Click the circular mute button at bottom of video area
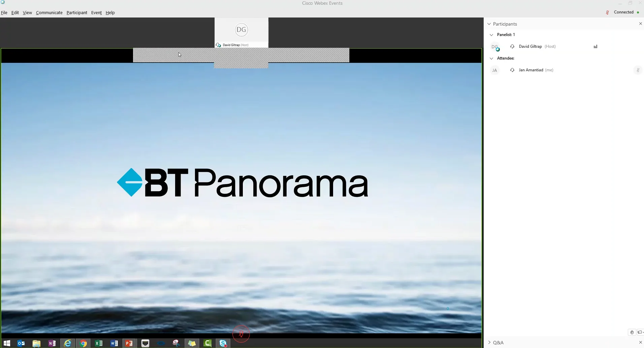Image resolution: width=644 pixels, height=348 pixels. click(241, 334)
